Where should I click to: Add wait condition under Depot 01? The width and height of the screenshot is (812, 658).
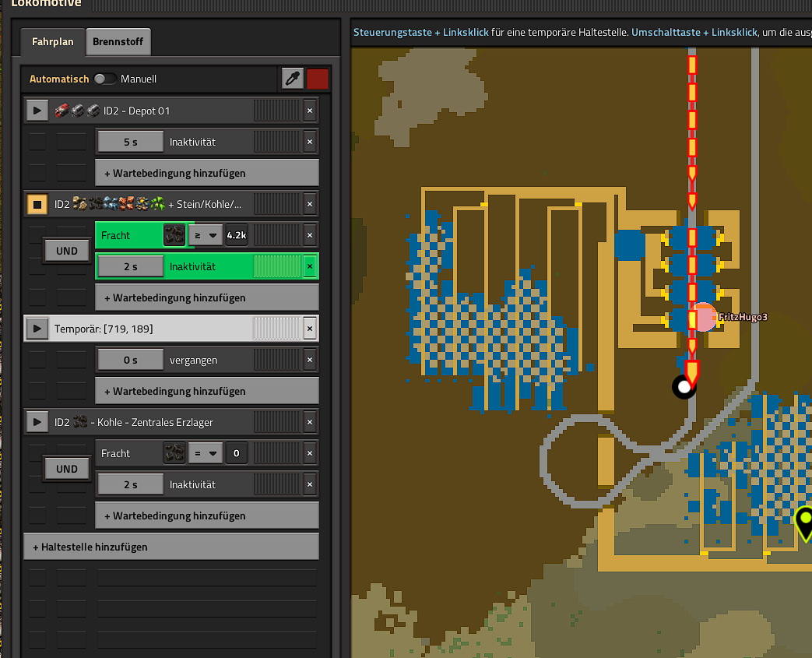tap(207, 173)
